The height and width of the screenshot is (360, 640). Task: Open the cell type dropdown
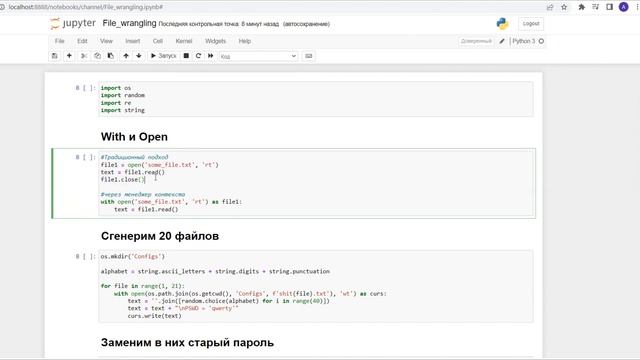coord(258,56)
